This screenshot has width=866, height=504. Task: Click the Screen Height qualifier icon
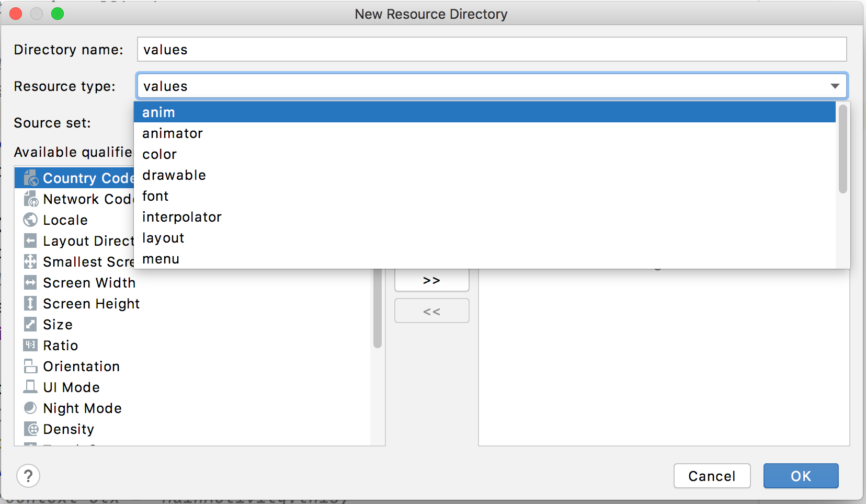30,304
